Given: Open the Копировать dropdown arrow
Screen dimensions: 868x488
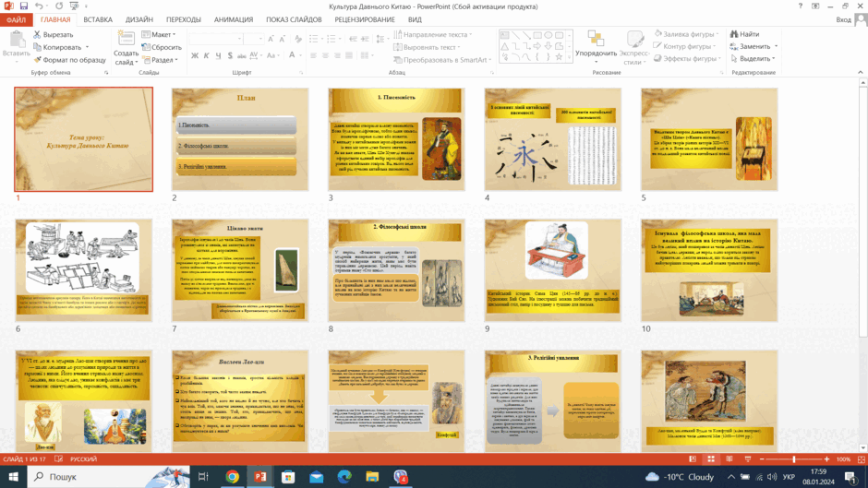Looking at the screenshot, I should [x=87, y=48].
